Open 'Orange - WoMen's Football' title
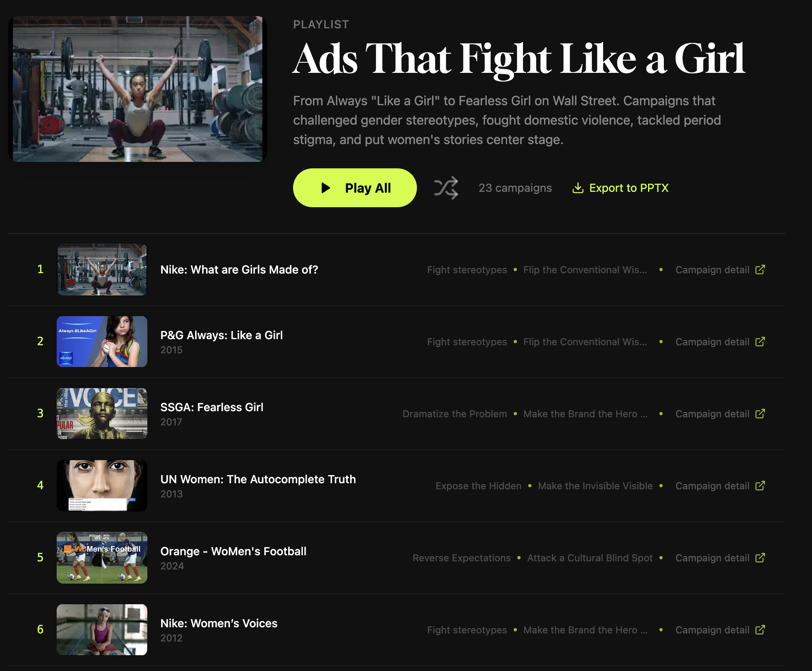Viewport: 812px width, 671px height. click(233, 551)
